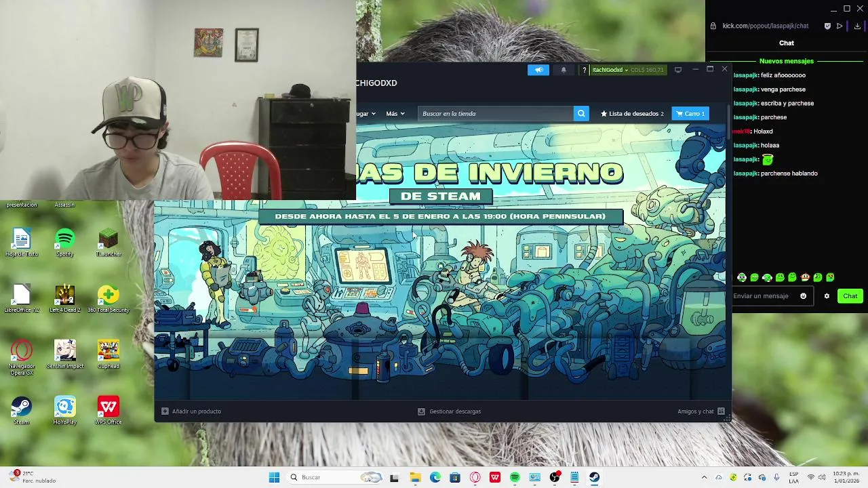Switch to Steam in taskbar
Screen dimensions: 868x488
click(594, 477)
